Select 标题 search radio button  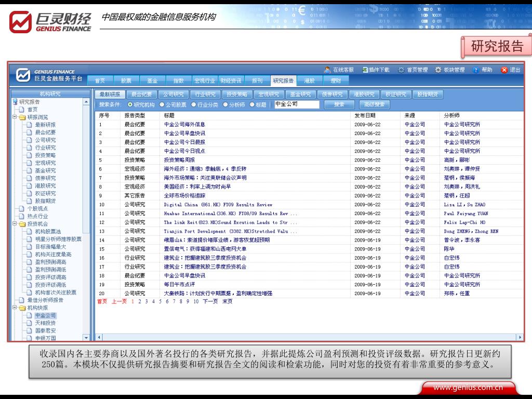pyautogui.click(x=252, y=104)
